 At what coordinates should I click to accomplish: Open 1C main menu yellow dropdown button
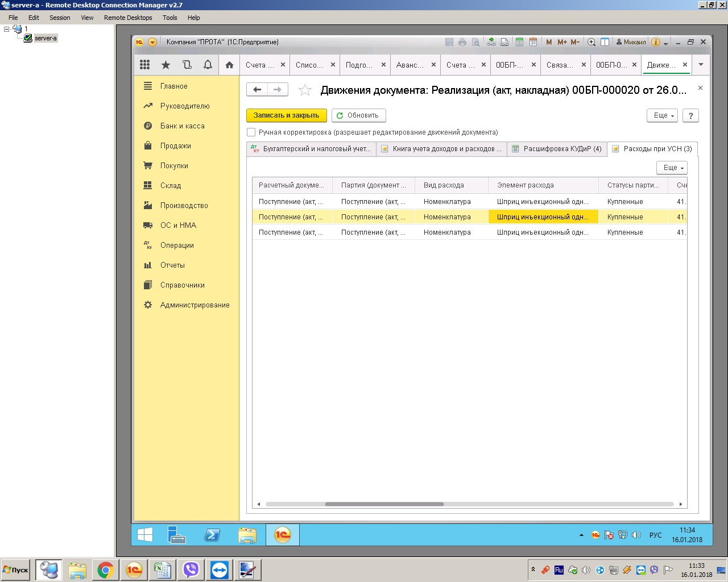(152, 42)
